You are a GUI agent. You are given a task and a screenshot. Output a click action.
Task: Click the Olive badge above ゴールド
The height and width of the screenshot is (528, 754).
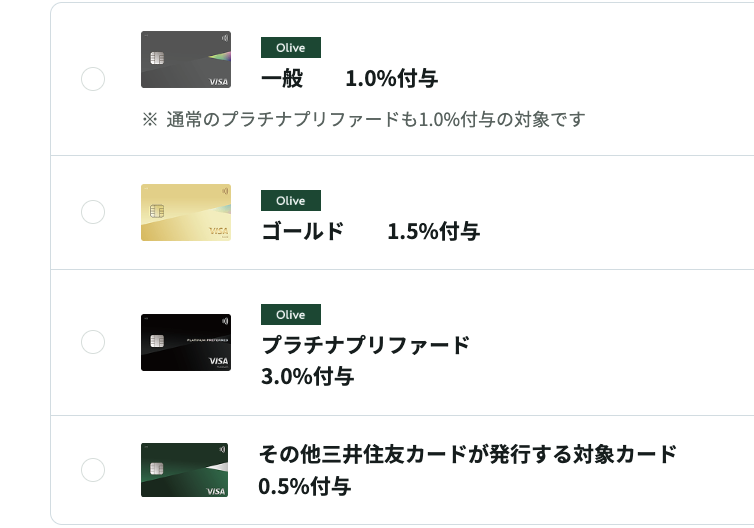[290, 201]
